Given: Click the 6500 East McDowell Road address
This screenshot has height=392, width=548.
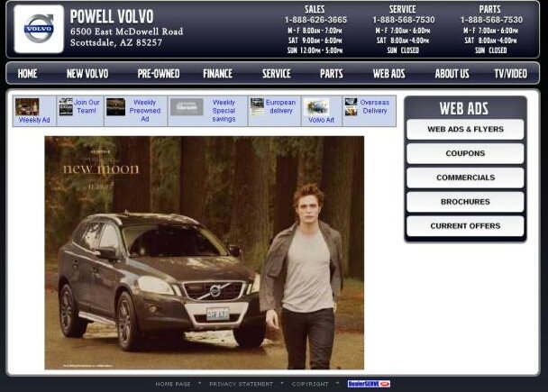Looking at the screenshot, I should 126,32.
